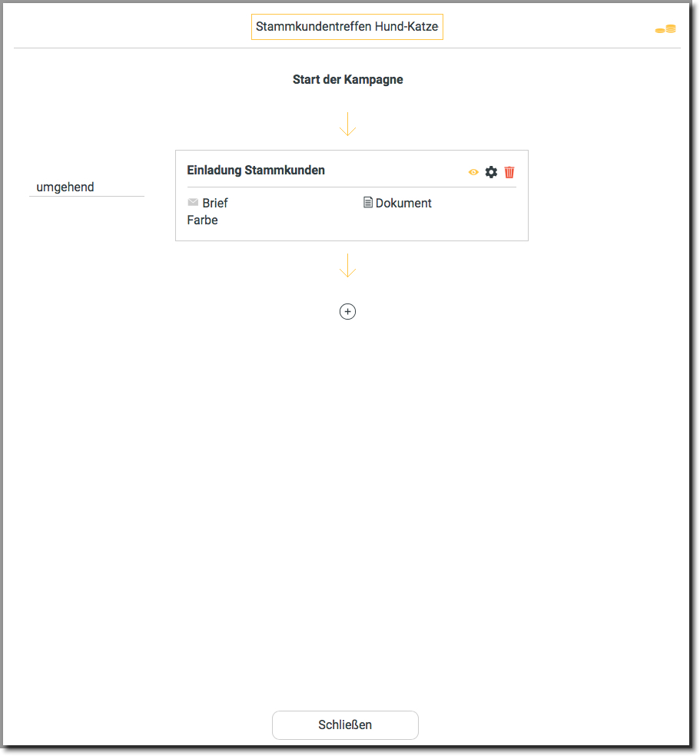Open the umgehend timing field
The image size is (700, 756).
click(x=86, y=187)
